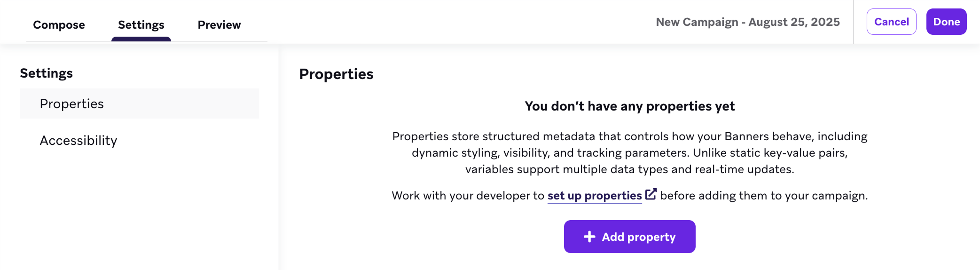This screenshot has width=980, height=270.
Task: Click the properties description paragraph
Action: tap(629, 153)
